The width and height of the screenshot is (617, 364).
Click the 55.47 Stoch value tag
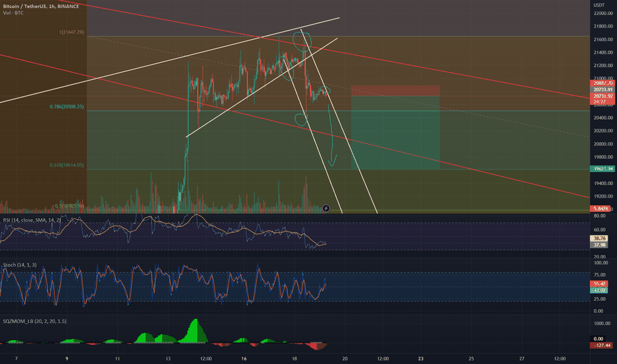[x=599, y=284]
